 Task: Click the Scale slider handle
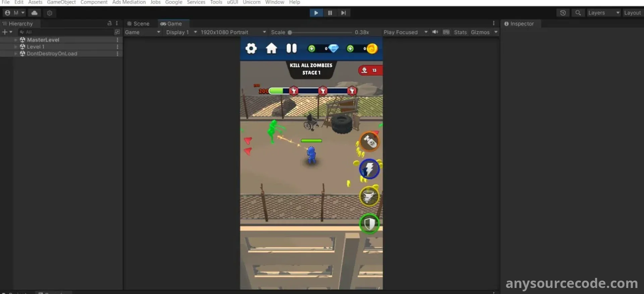(290, 33)
